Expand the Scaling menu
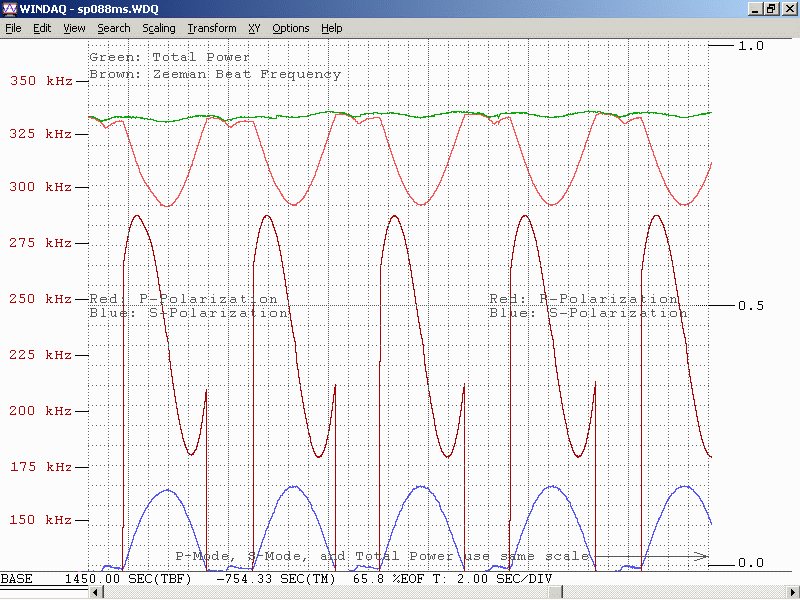 tap(159, 28)
